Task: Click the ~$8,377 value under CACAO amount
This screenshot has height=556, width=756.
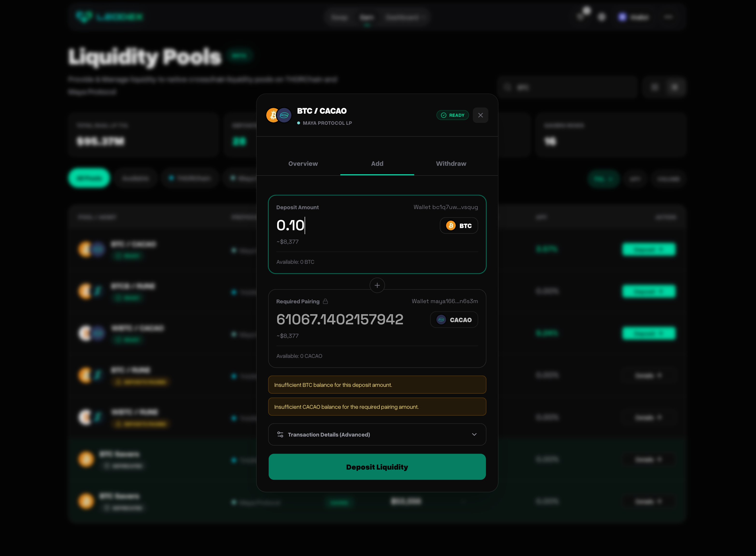Action: coord(287,336)
